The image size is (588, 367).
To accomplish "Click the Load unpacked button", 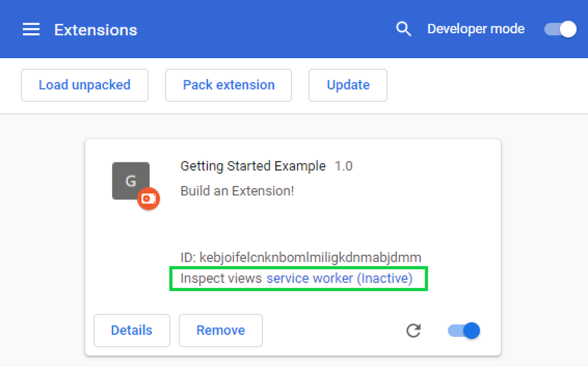I will pos(85,85).
